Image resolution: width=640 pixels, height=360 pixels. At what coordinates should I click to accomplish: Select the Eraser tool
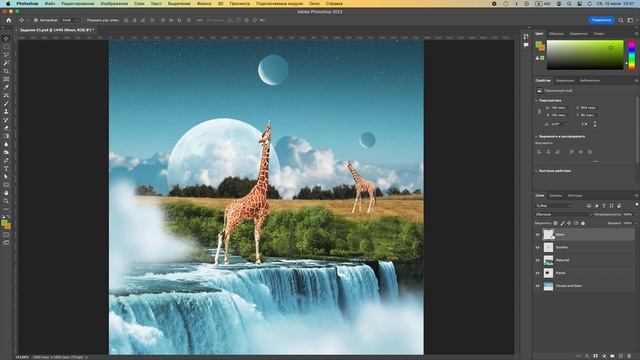pos(6,128)
